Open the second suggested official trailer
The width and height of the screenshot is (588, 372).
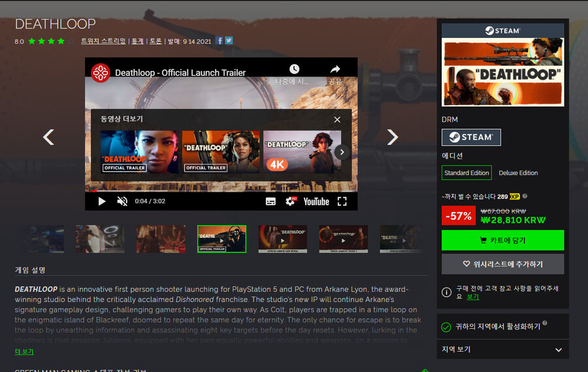tap(221, 152)
